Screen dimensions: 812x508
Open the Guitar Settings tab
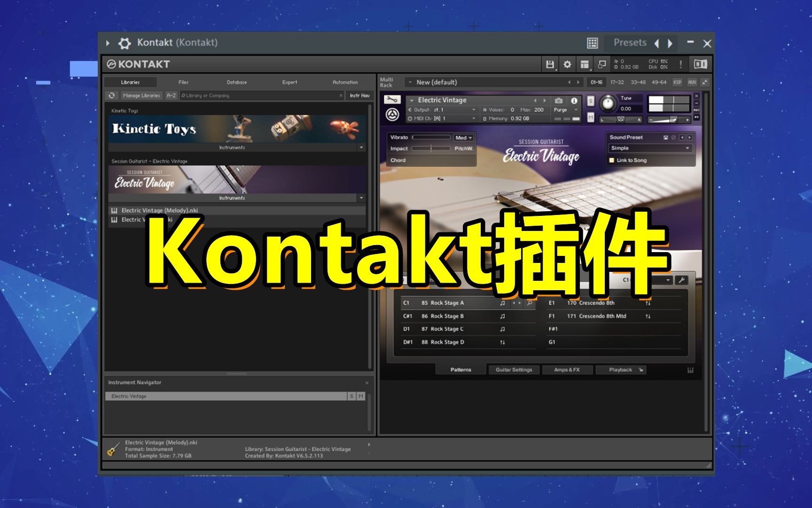pos(514,370)
